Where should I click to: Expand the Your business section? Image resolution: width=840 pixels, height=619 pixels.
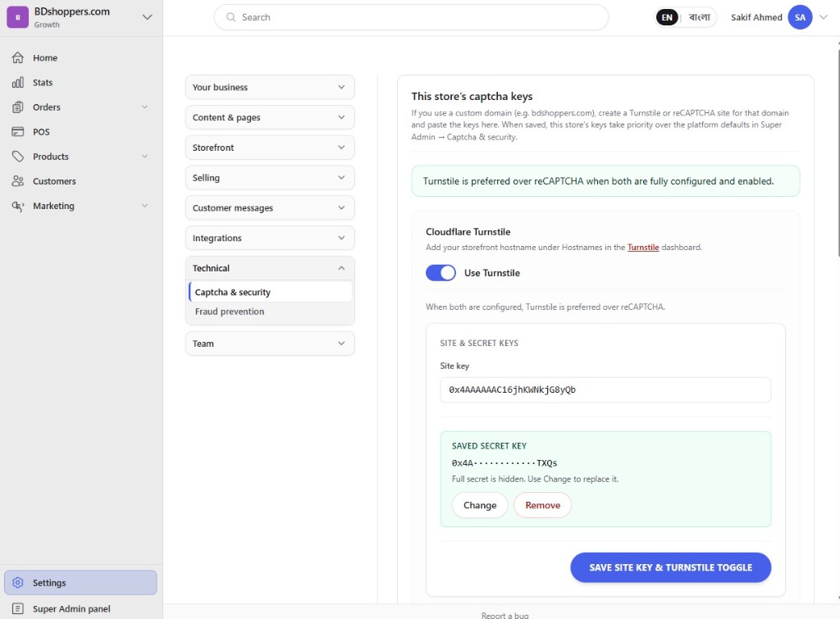coord(270,87)
